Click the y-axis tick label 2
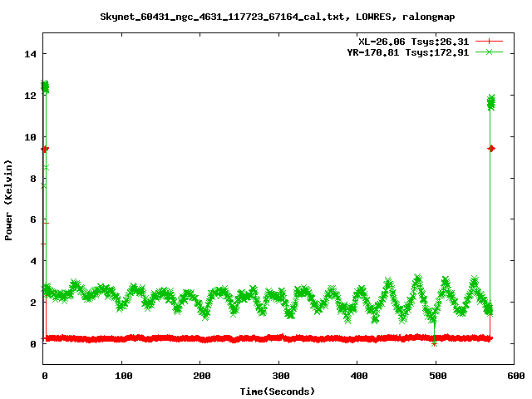532x399 pixels. pyautogui.click(x=33, y=303)
